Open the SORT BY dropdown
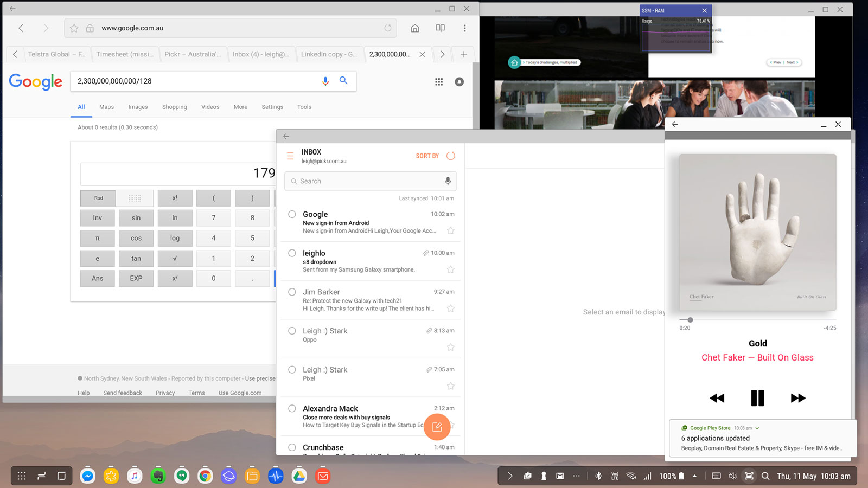868x488 pixels. click(x=427, y=156)
